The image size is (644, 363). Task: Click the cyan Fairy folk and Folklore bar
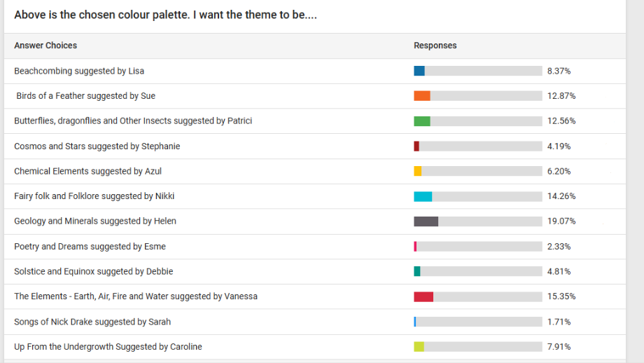(x=423, y=196)
